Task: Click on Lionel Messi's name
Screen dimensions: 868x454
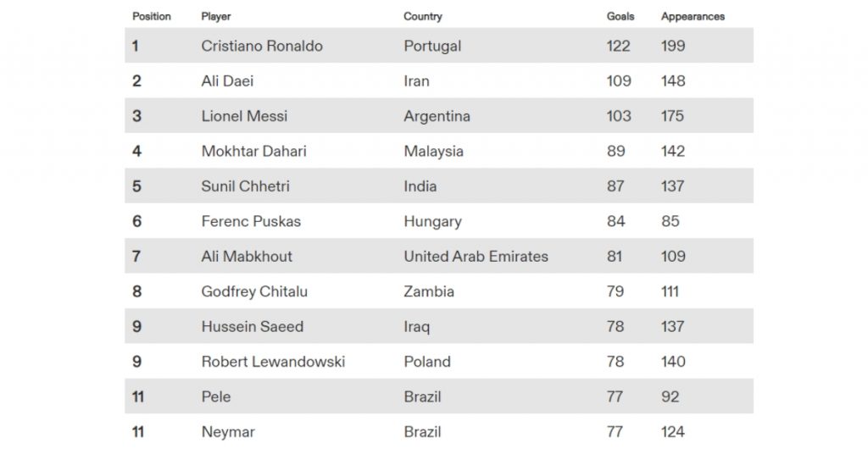Action: [x=245, y=116]
